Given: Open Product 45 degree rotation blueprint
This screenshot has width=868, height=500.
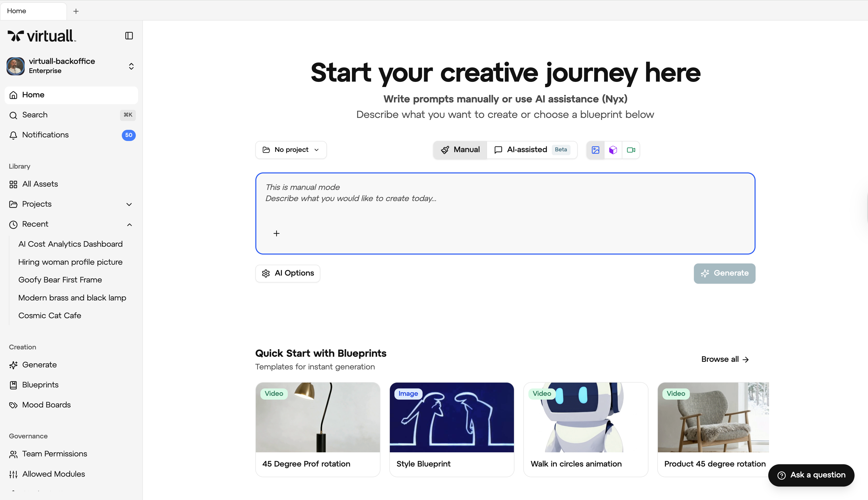Looking at the screenshot, I should pyautogui.click(x=713, y=429).
